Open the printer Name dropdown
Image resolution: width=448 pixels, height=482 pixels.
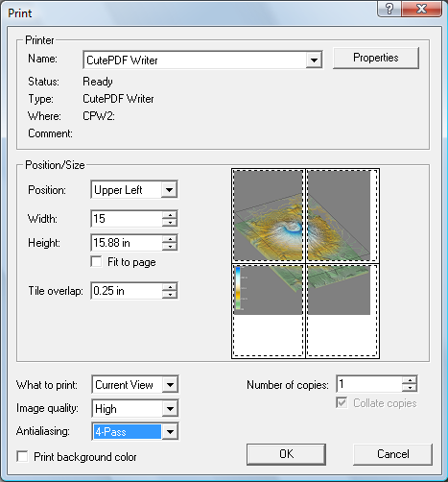314,60
